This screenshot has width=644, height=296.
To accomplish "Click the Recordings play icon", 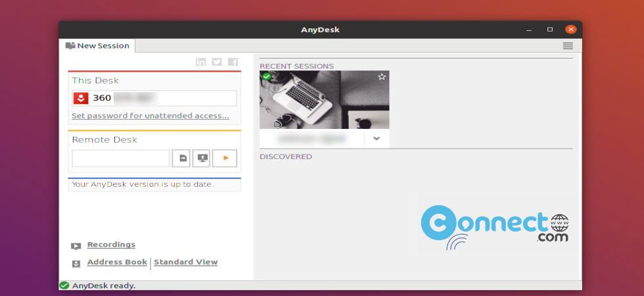I will [x=76, y=246].
